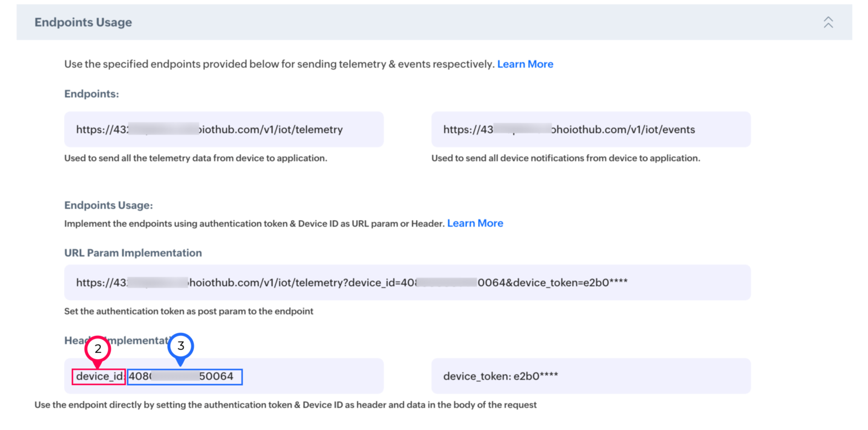Click the telemetry endpoint URL box
Image resolution: width=868 pixels, height=430 pixels.
tap(224, 129)
